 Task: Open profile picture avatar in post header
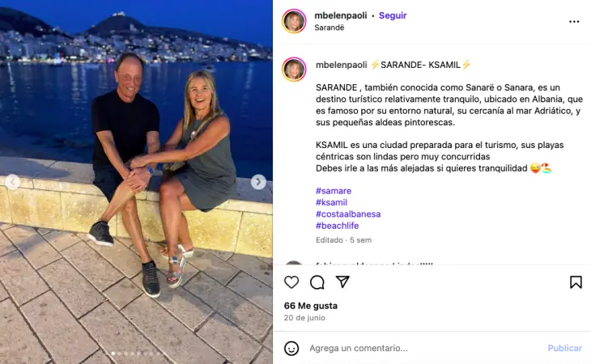pyautogui.click(x=294, y=21)
